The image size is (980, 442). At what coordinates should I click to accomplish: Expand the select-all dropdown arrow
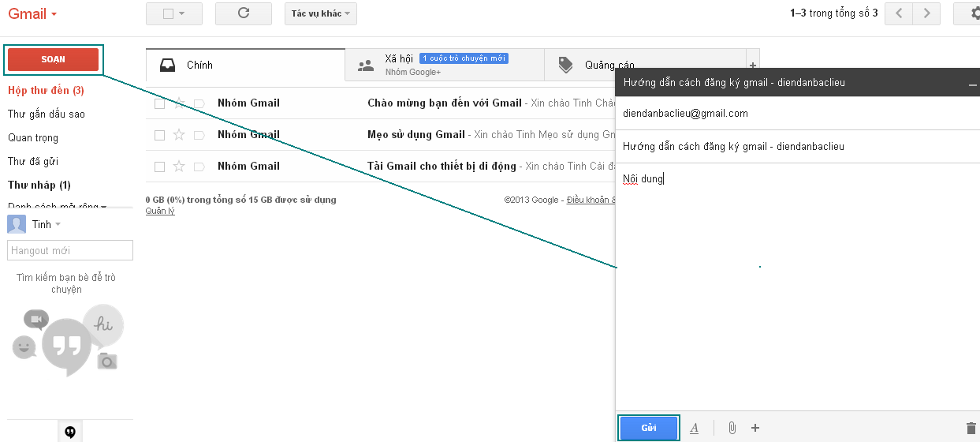click(182, 13)
